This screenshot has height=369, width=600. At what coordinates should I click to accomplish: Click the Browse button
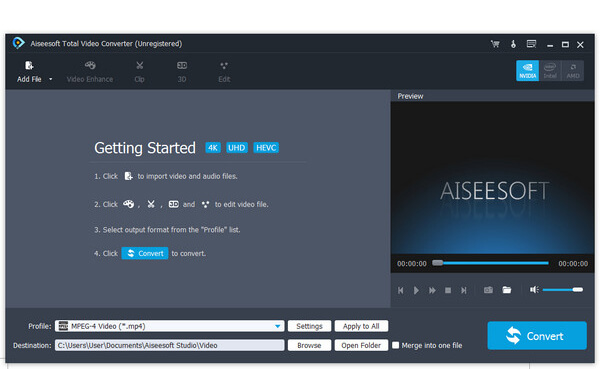tap(309, 345)
